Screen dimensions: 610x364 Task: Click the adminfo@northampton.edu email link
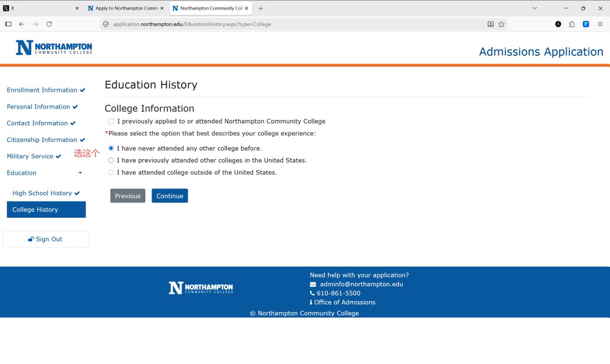(361, 284)
